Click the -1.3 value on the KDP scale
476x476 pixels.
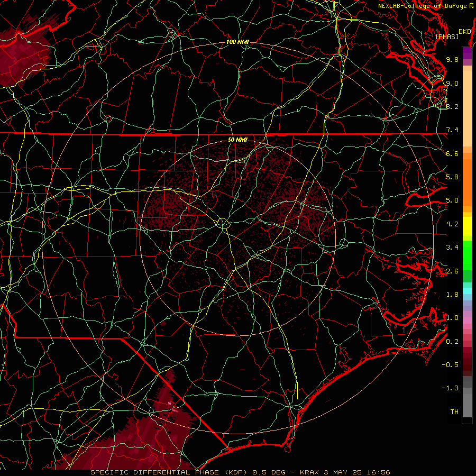450,388
